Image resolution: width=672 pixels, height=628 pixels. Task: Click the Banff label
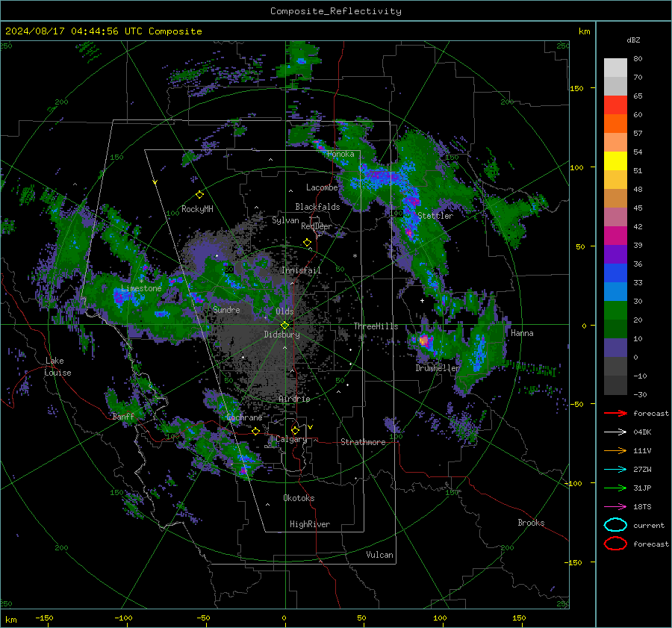[123, 416]
